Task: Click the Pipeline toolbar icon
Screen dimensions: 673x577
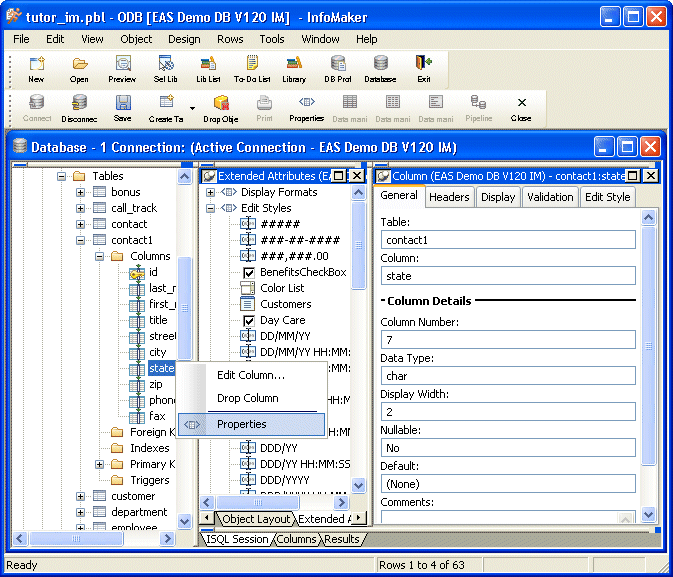Action: pyautogui.click(x=479, y=109)
